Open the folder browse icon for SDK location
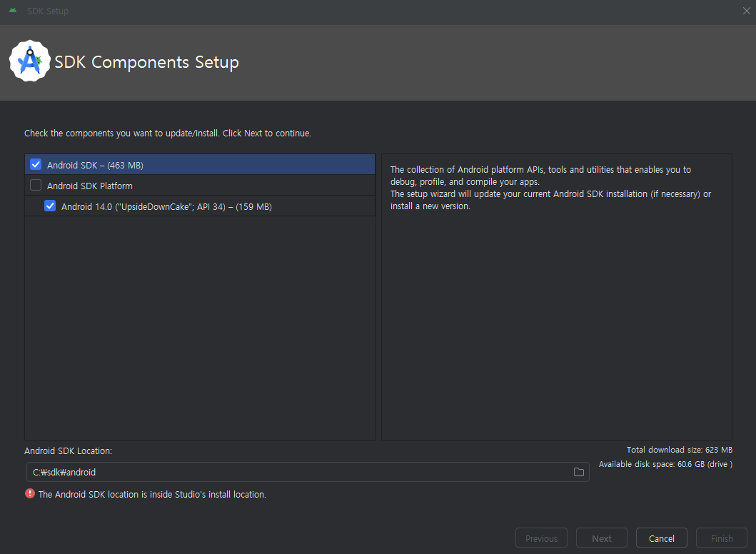The image size is (756, 554). (x=578, y=472)
